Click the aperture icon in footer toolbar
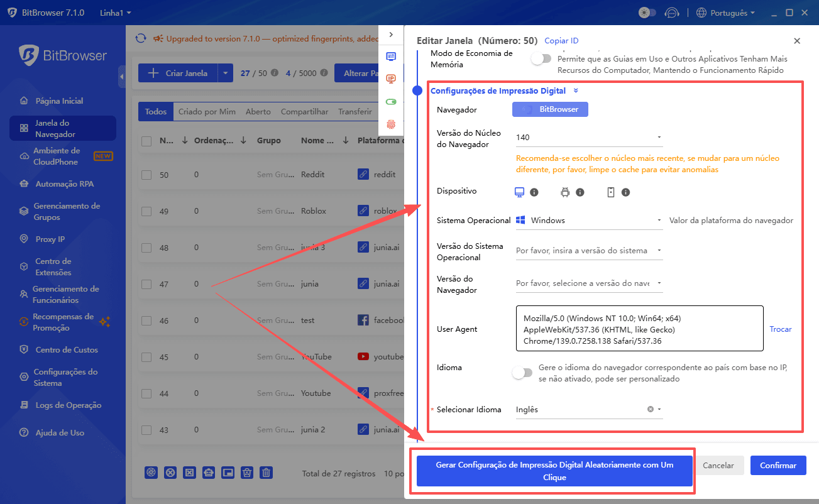 click(151, 473)
